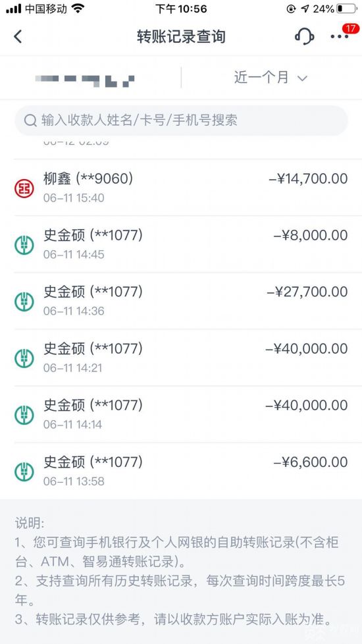Image resolution: width=362 pixels, height=644 pixels.
Task: Open 柳鑫 transfer record of 14,700.00
Action: tap(181, 188)
